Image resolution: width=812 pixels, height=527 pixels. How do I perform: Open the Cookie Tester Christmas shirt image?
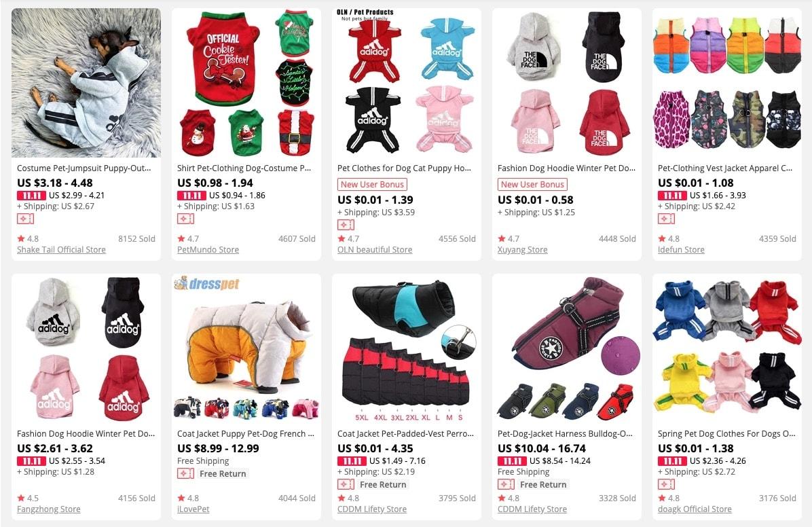point(246,82)
